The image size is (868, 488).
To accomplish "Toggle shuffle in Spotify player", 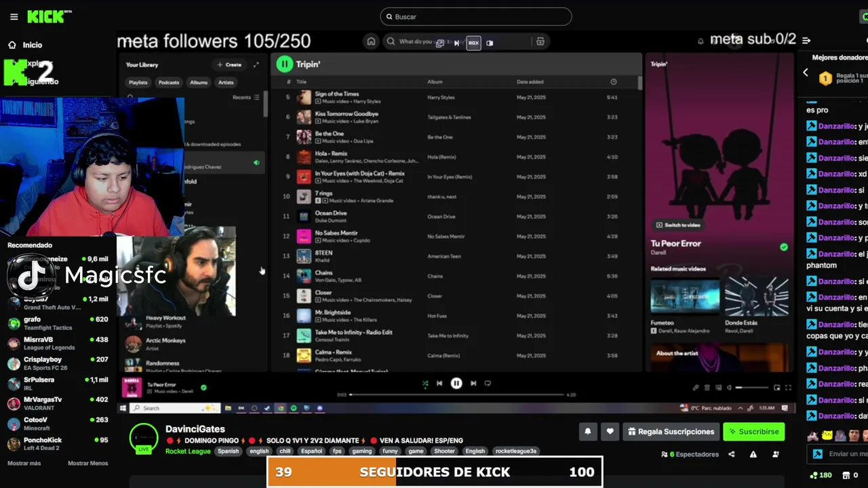I will 425,384.
